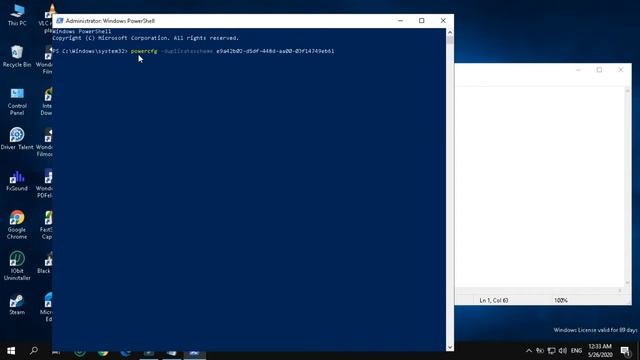Close the Administrator PowerShell window

pyautogui.click(x=443, y=21)
